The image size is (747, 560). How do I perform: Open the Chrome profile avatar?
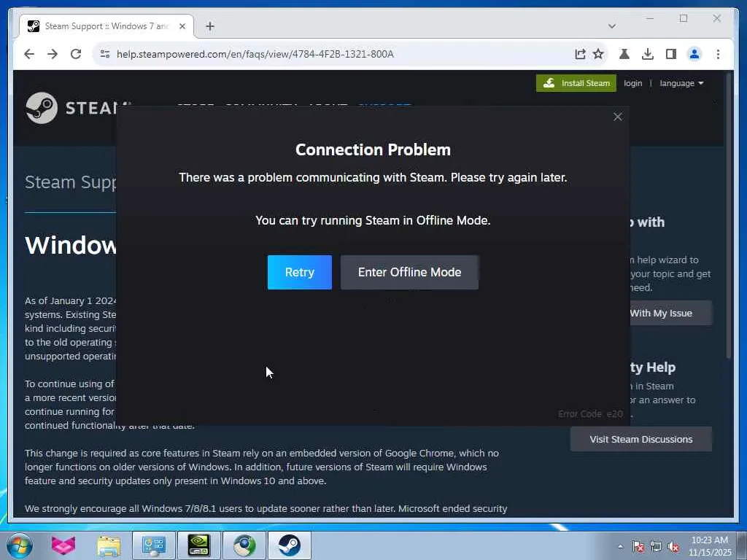tap(694, 54)
